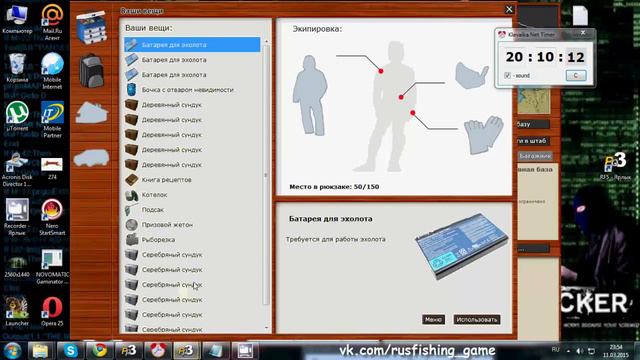Image resolution: width=640 pixels, height=360 pixels.
Task: Click the gloves equipment slot
Action: pos(483,135)
